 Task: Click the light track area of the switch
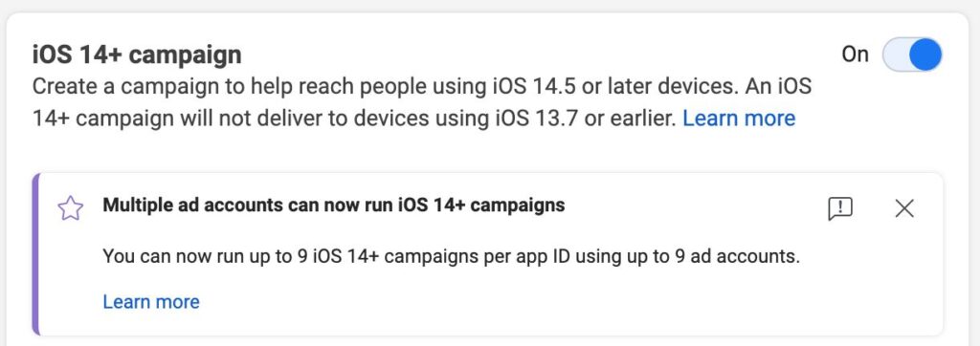click(895, 55)
